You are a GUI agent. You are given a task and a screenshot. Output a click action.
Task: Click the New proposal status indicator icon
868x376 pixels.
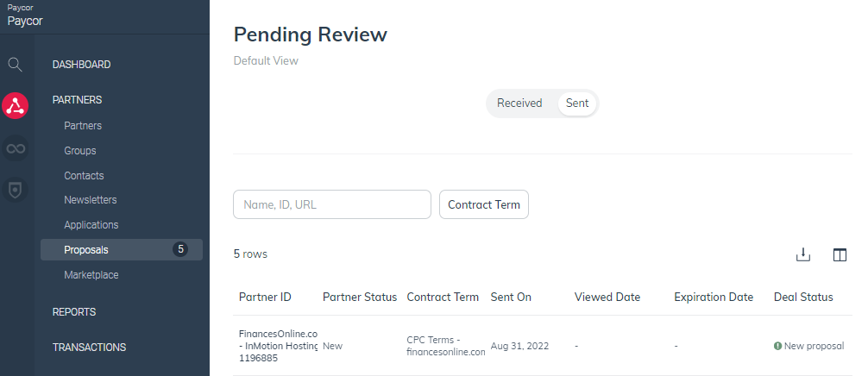(777, 346)
